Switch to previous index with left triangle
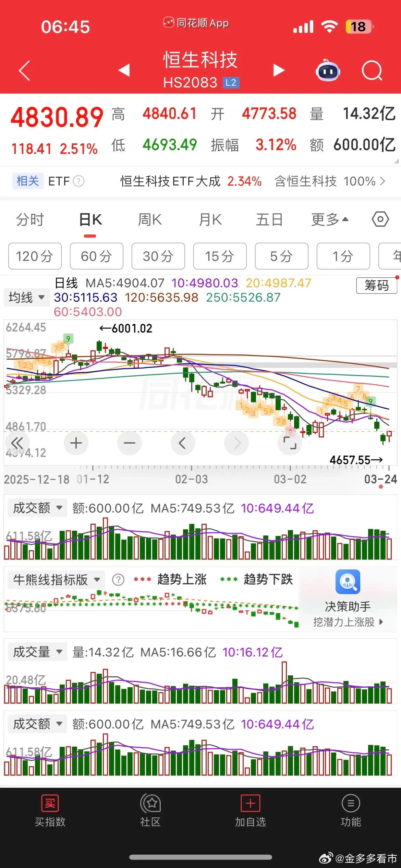 click(x=124, y=70)
